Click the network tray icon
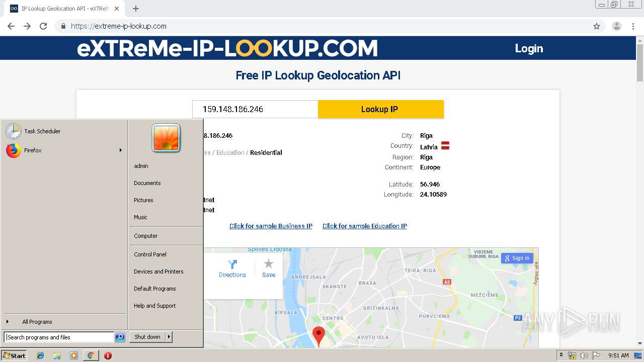Screen dimensions: 644x362 coord(572,355)
